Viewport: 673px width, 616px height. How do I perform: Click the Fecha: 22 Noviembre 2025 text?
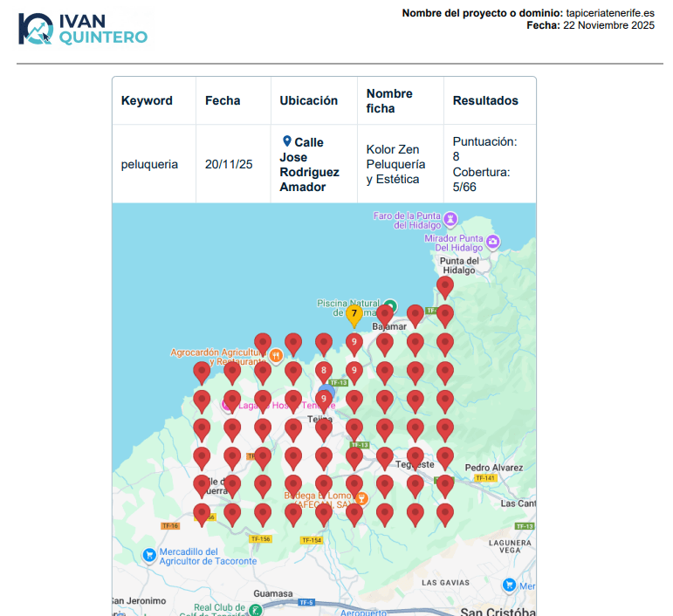click(591, 25)
